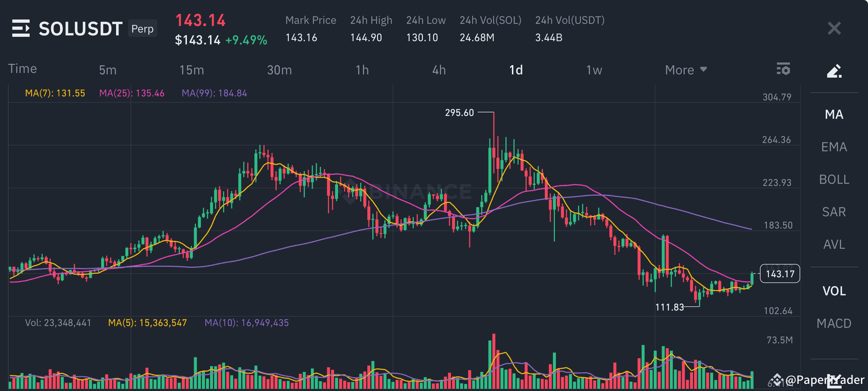
Task: Select the 15m interval tab
Action: [x=191, y=70]
